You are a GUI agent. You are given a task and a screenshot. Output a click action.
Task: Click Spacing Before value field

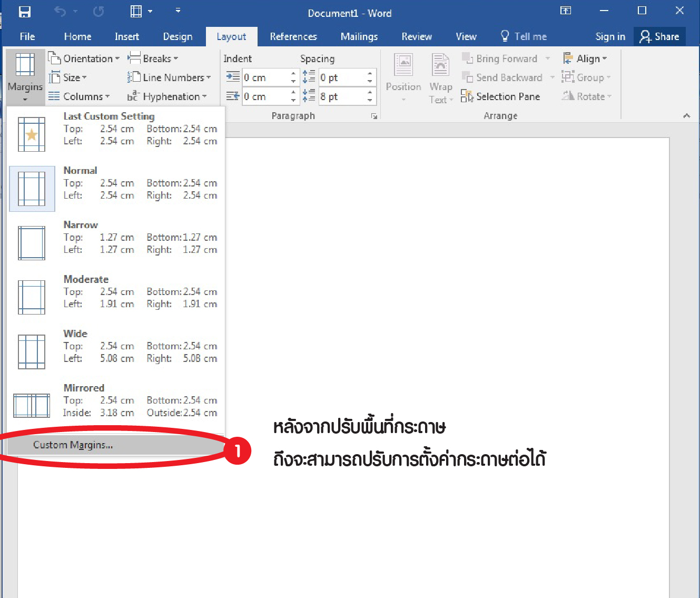click(x=342, y=77)
